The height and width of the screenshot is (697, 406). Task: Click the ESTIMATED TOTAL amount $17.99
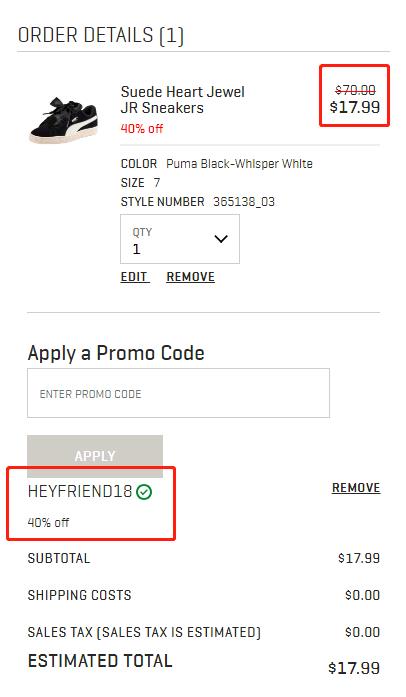(x=354, y=668)
